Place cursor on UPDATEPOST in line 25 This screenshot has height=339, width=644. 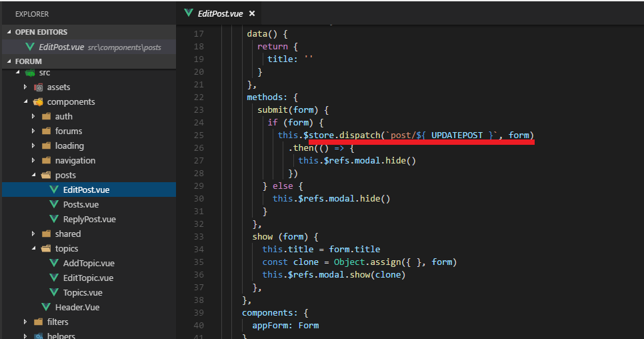[457, 135]
